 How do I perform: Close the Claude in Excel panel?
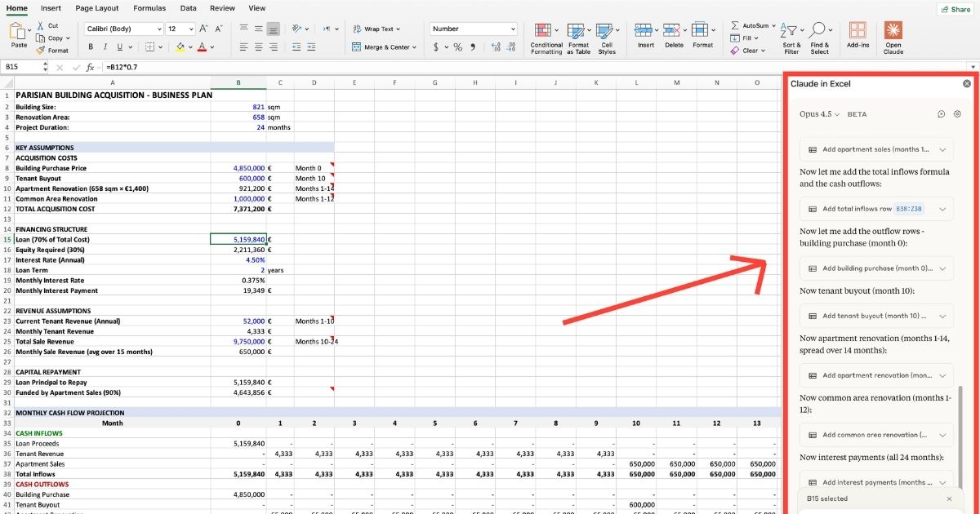(x=967, y=83)
